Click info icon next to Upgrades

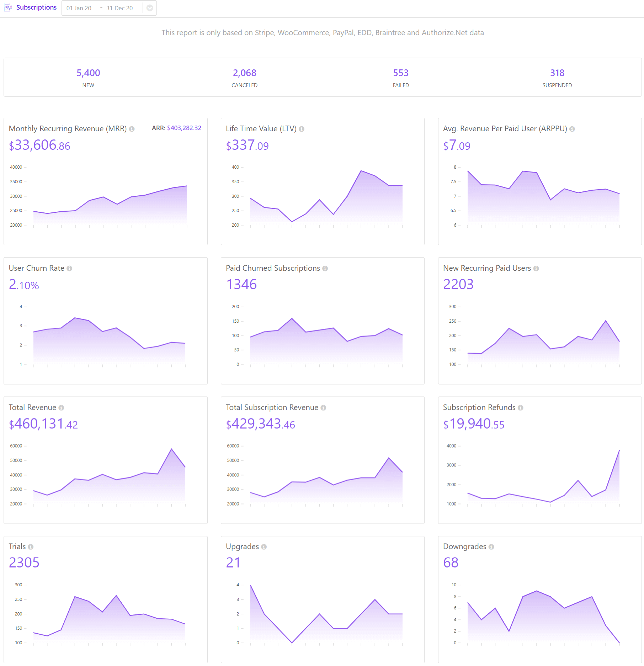click(264, 547)
